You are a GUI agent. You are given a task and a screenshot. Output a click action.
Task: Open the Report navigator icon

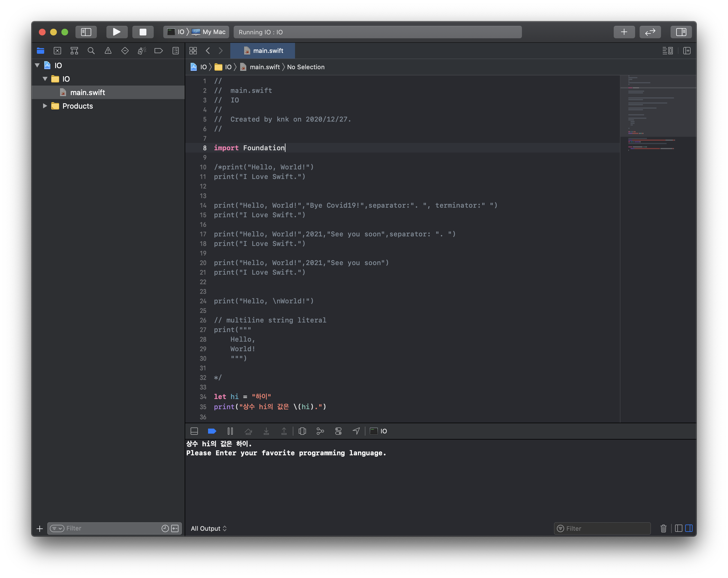(176, 51)
